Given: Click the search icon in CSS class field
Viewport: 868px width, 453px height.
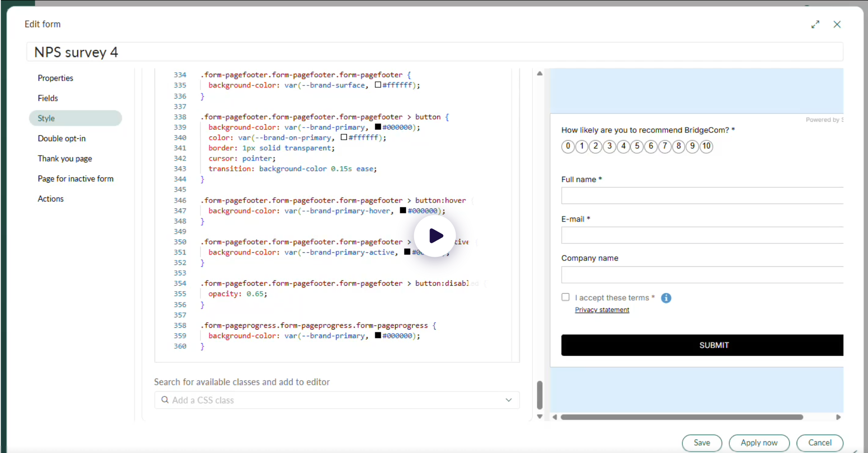Looking at the screenshot, I should click(165, 400).
